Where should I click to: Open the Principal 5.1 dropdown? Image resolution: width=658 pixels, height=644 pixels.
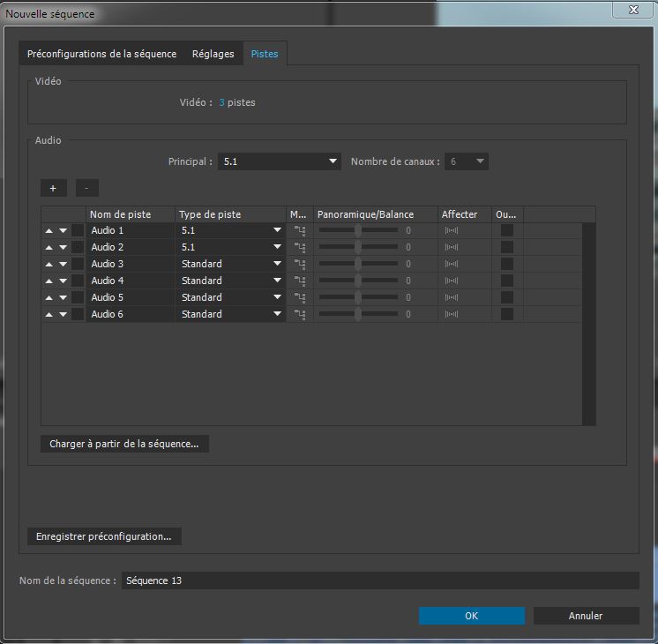click(x=279, y=161)
